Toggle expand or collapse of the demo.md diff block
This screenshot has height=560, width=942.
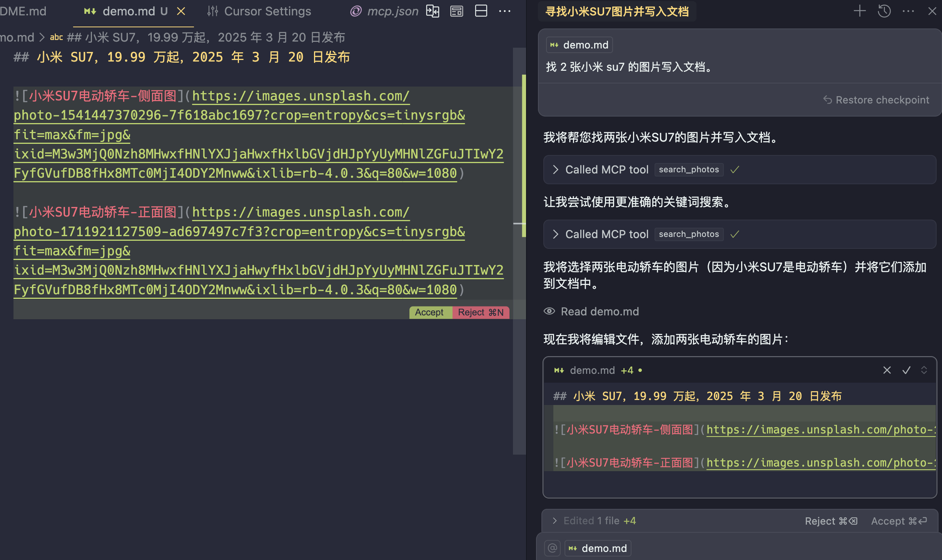[x=924, y=370]
